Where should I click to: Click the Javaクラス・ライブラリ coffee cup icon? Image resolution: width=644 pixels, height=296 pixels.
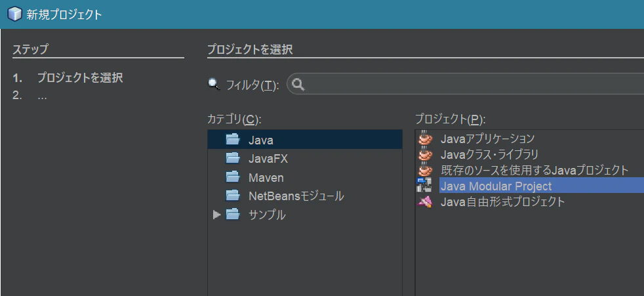pyautogui.click(x=425, y=154)
